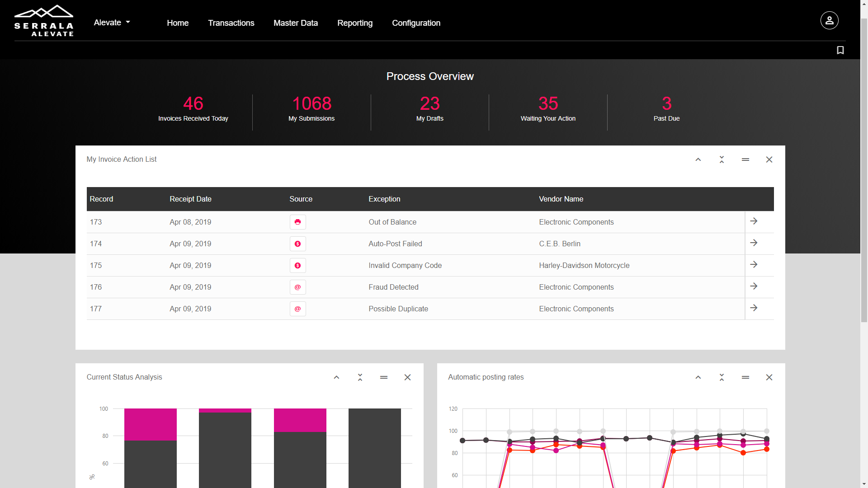Click the Serrala Alevate logo
This screenshot has width=868, height=488.
tap(43, 20)
